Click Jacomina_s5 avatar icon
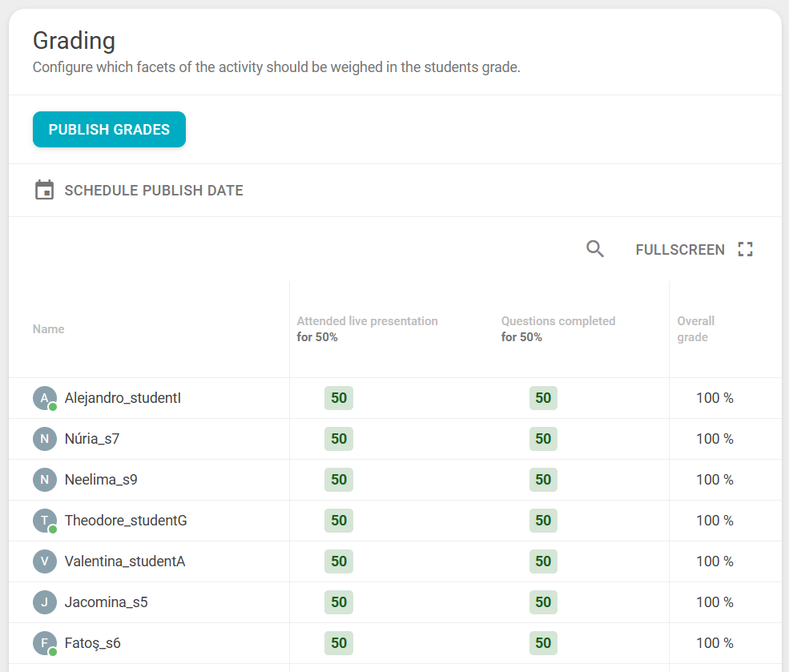The height and width of the screenshot is (672, 789). tap(45, 602)
